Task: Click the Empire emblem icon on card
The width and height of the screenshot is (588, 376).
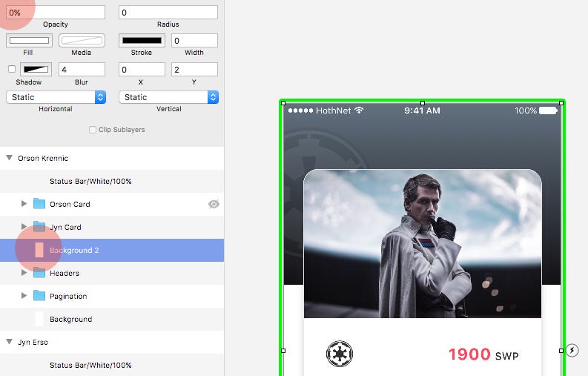Action: coord(340,354)
